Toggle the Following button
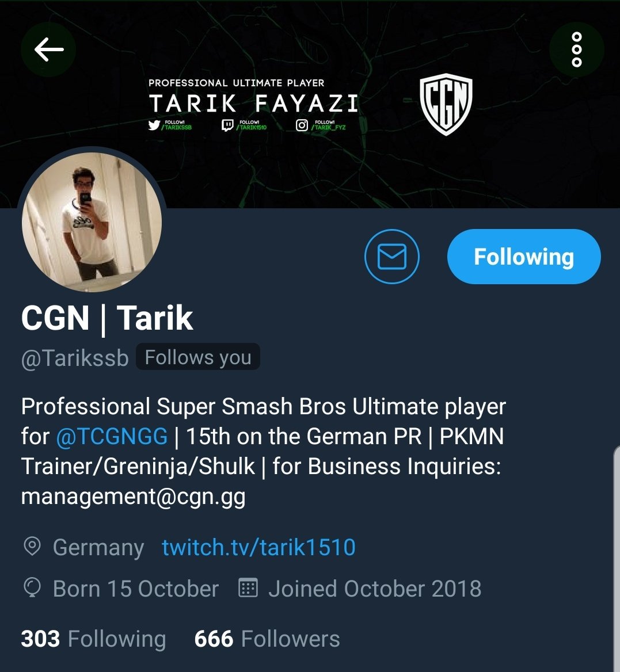The width and height of the screenshot is (620, 672). point(523,256)
